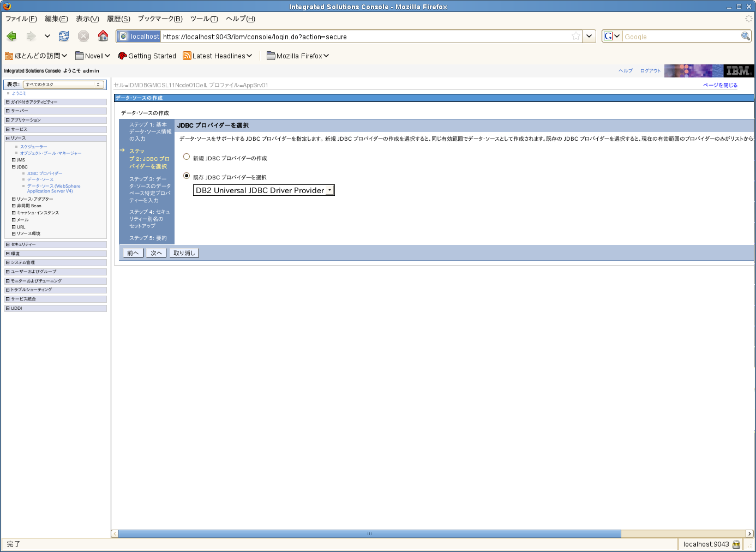Image resolution: width=756 pixels, height=552 pixels.
Task: Expand the UDDI section
Action: point(8,308)
